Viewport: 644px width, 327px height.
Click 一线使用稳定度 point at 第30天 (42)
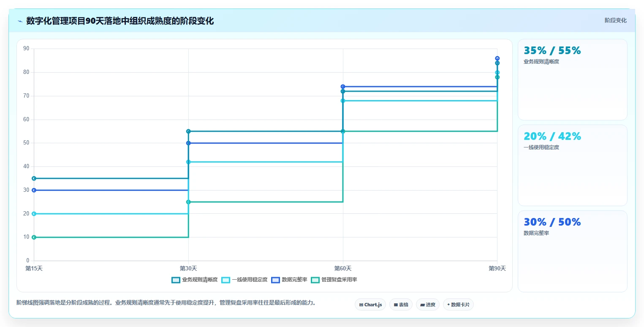(188, 162)
